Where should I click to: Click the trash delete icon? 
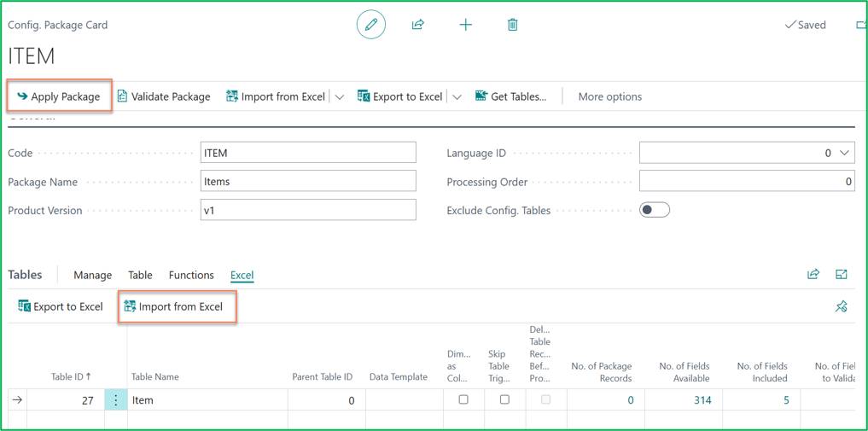(x=513, y=25)
